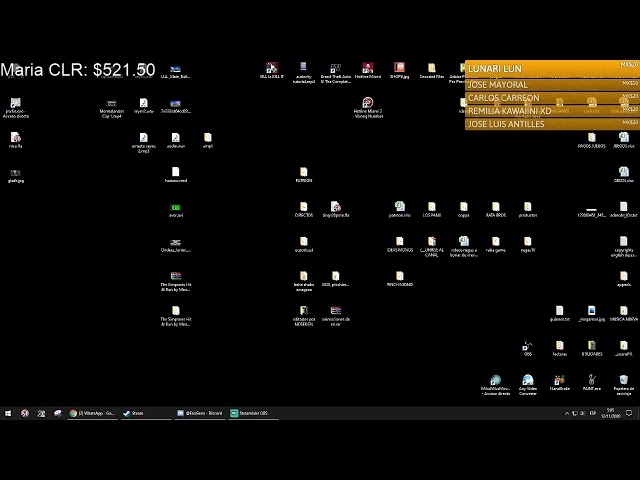Select the Recycle Bin icon

click(x=624, y=385)
